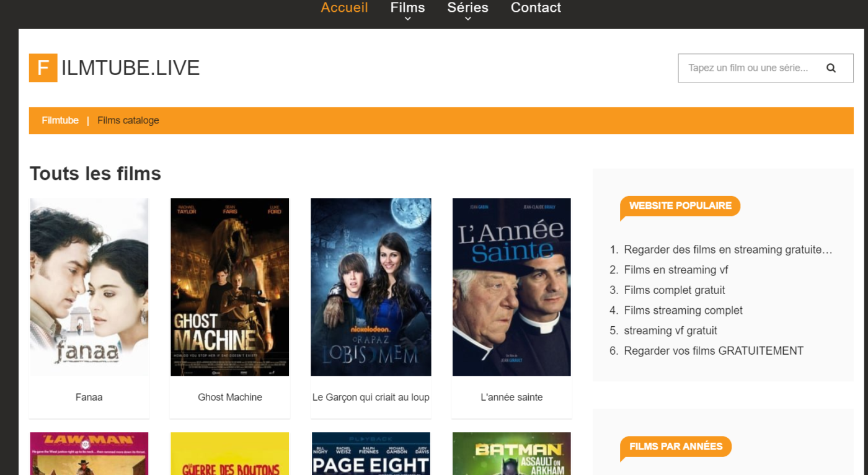The width and height of the screenshot is (868, 475).
Task: Click the Ghost Machine title link
Action: 230,397
